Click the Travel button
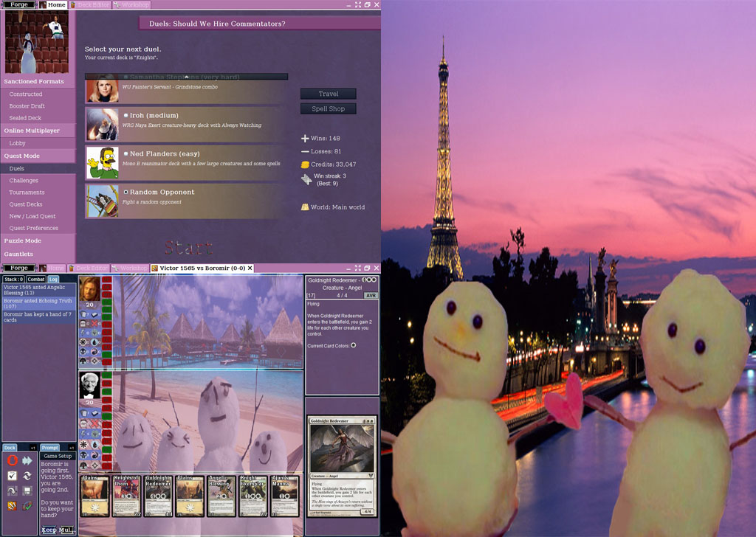Screen dimensions: 756x537 (329, 94)
